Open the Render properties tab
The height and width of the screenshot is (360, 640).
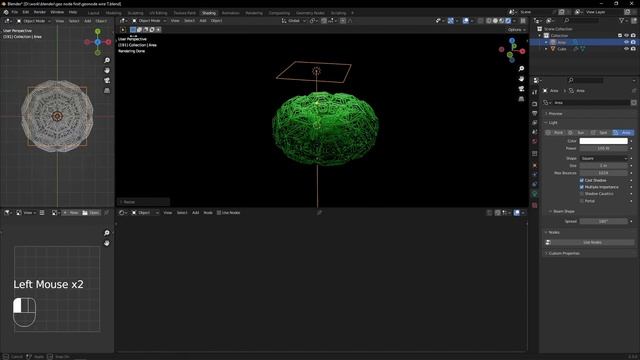pyautogui.click(x=535, y=104)
